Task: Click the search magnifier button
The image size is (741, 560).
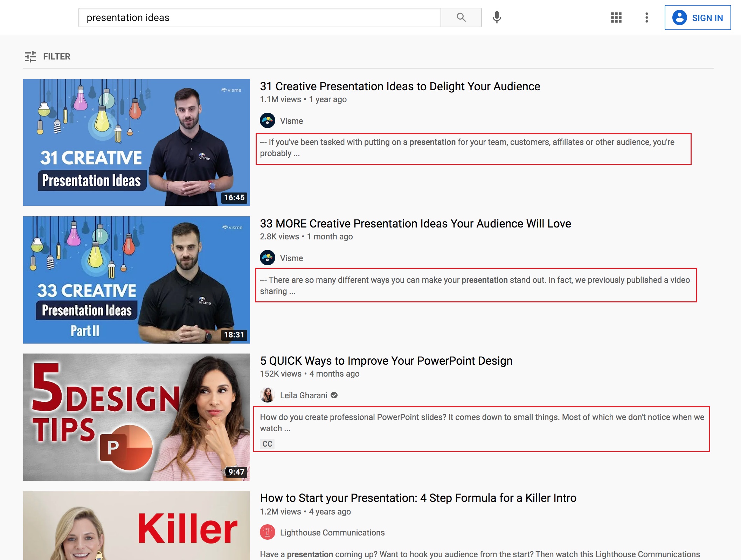Action: (x=461, y=17)
